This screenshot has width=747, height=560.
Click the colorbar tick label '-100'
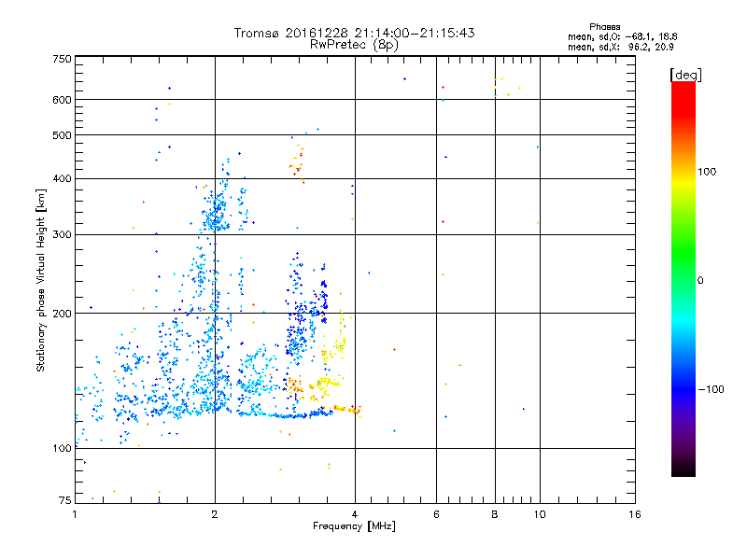coord(711,389)
